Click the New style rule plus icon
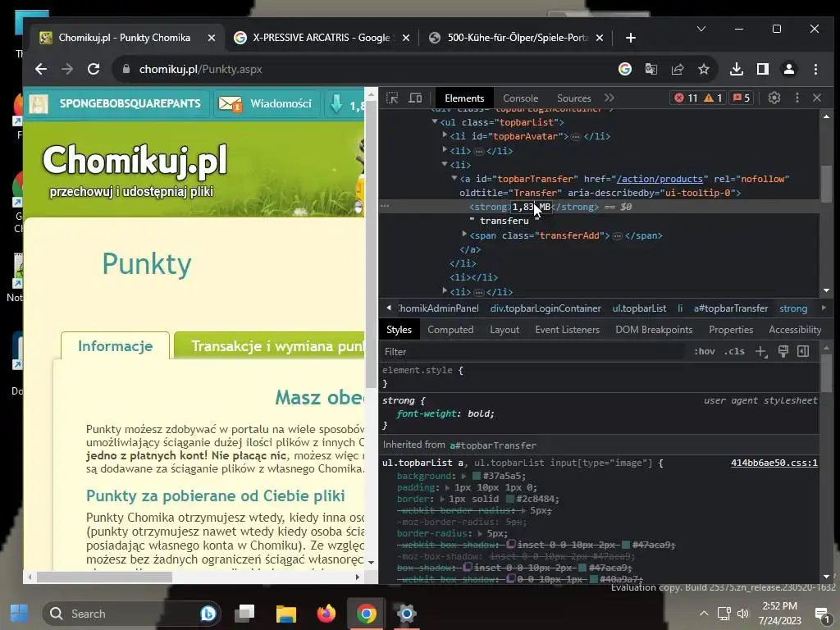The image size is (840, 630). pos(761,351)
